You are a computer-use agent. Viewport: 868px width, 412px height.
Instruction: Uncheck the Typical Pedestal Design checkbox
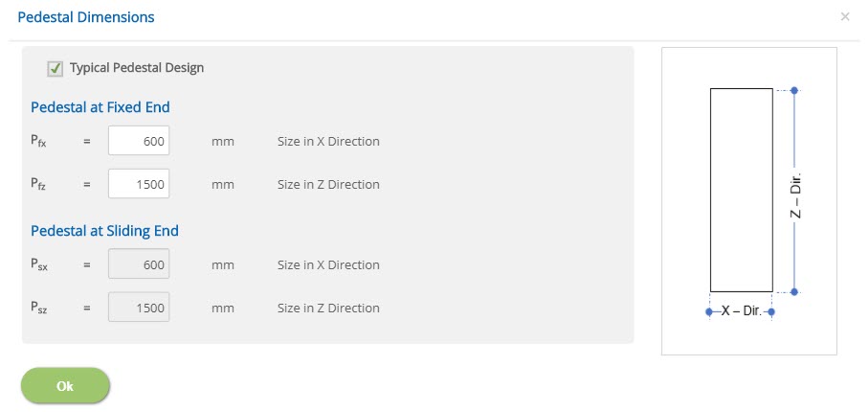(x=55, y=69)
